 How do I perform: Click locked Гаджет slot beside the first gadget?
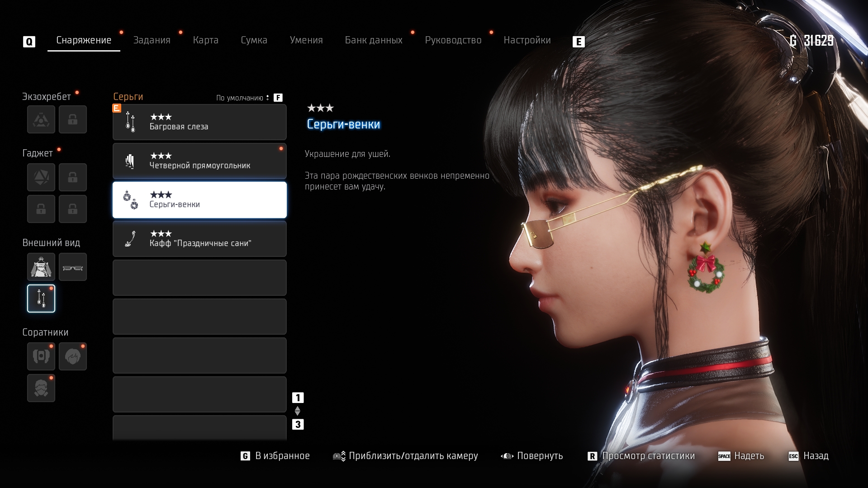point(73,177)
